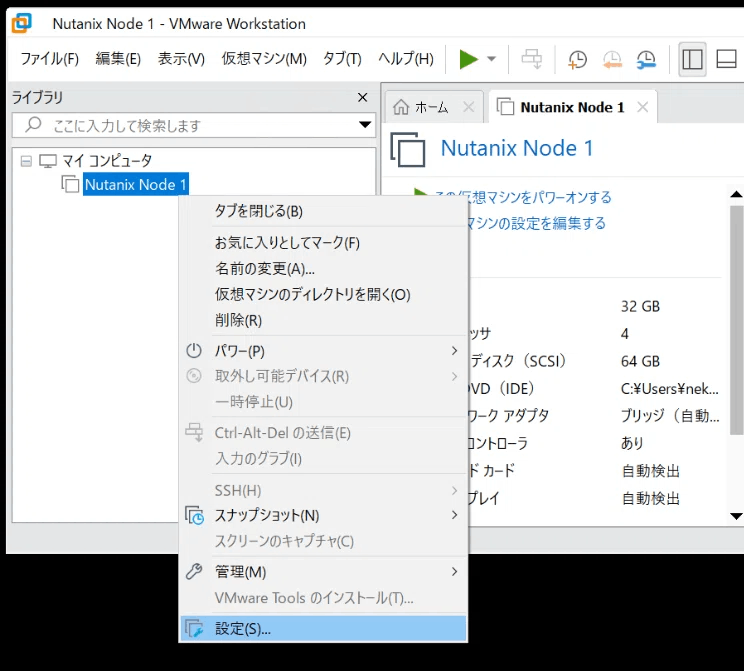Choose 削除(R) from context menu
The height and width of the screenshot is (671, 744).
323,320
